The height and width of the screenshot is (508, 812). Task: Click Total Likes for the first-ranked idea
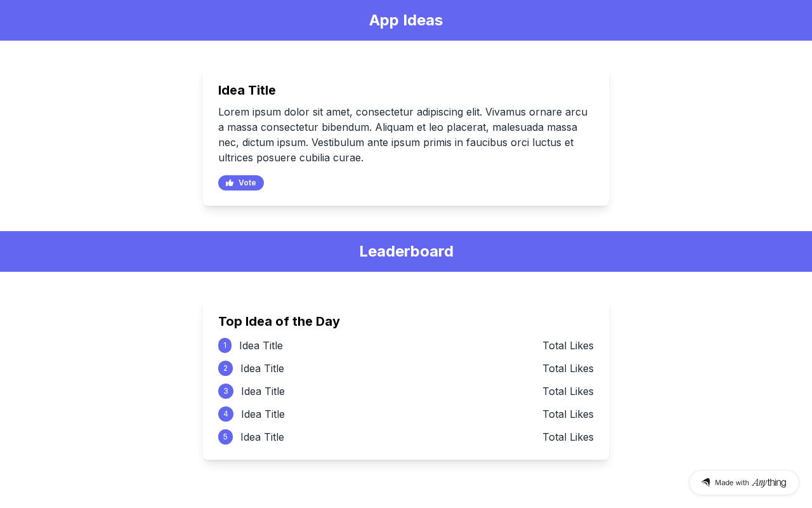pos(568,345)
